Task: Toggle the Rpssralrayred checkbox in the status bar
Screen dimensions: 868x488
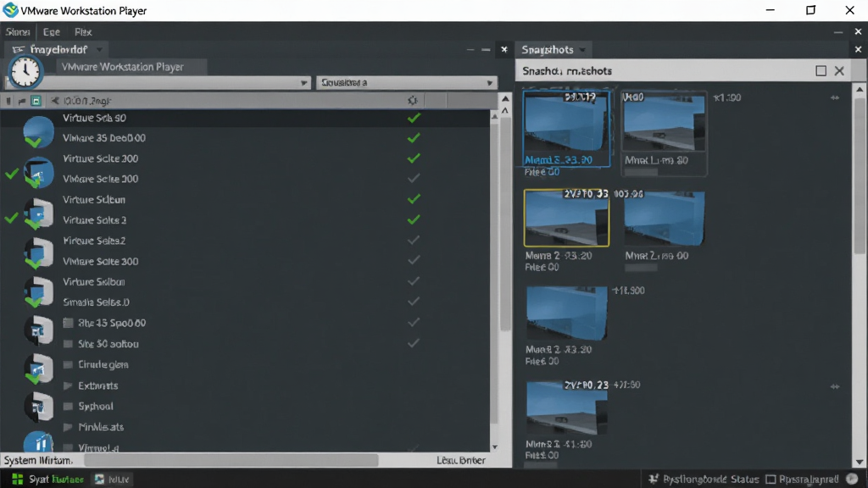Action: (x=771, y=480)
